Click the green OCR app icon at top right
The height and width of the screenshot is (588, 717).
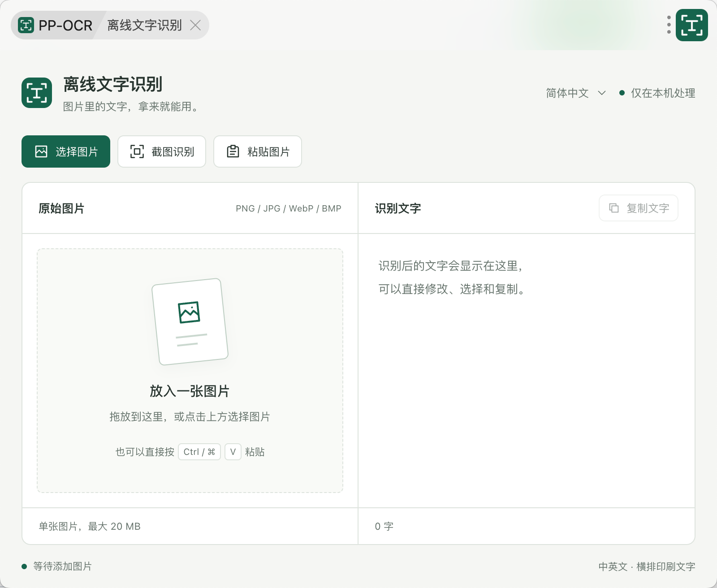[692, 25]
